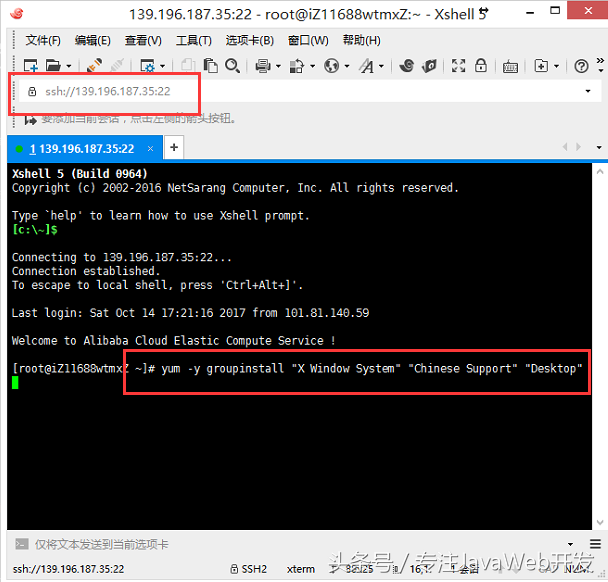Click the tab scroll right arrow
Screen dimensions: 608x582
(x=579, y=147)
